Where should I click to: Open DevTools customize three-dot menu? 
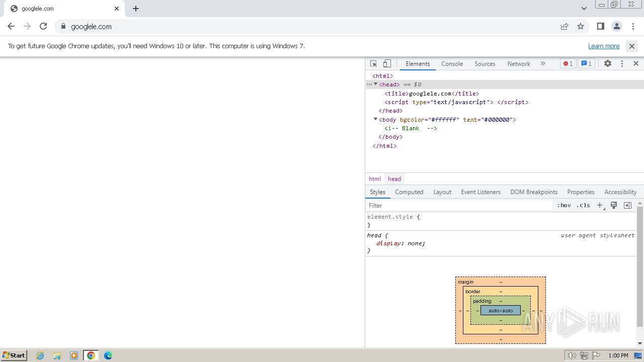[x=622, y=64]
